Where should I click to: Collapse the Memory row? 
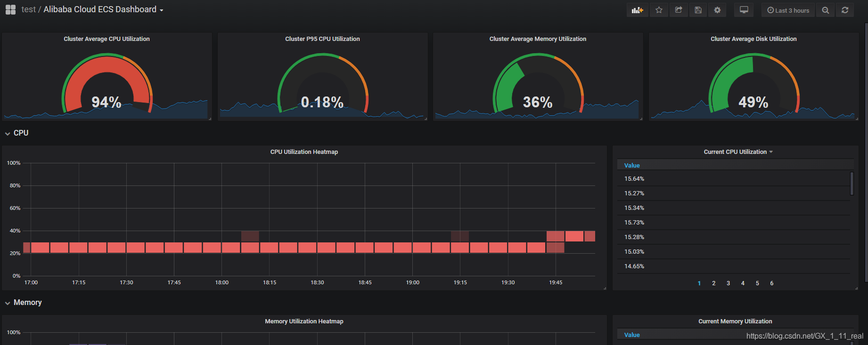click(24, 303)
